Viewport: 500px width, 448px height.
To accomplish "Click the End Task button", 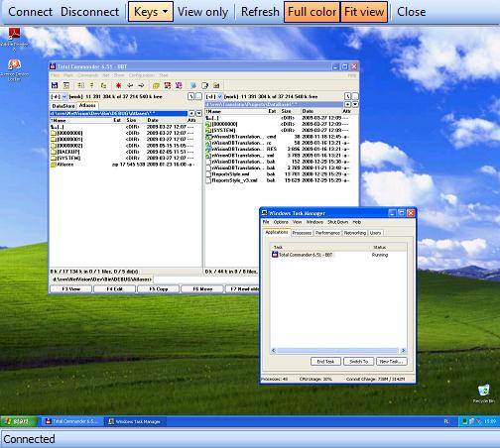I will pos(325,362).
